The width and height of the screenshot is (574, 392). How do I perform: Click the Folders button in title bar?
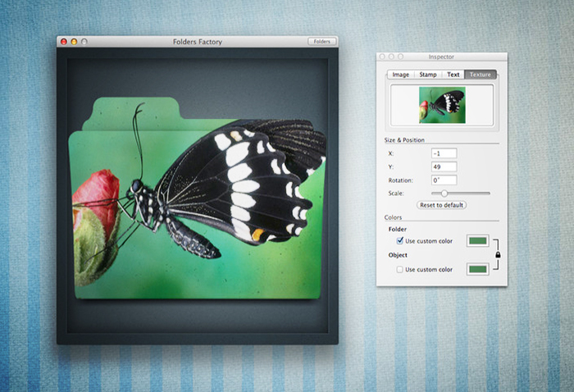coord(321,41)
